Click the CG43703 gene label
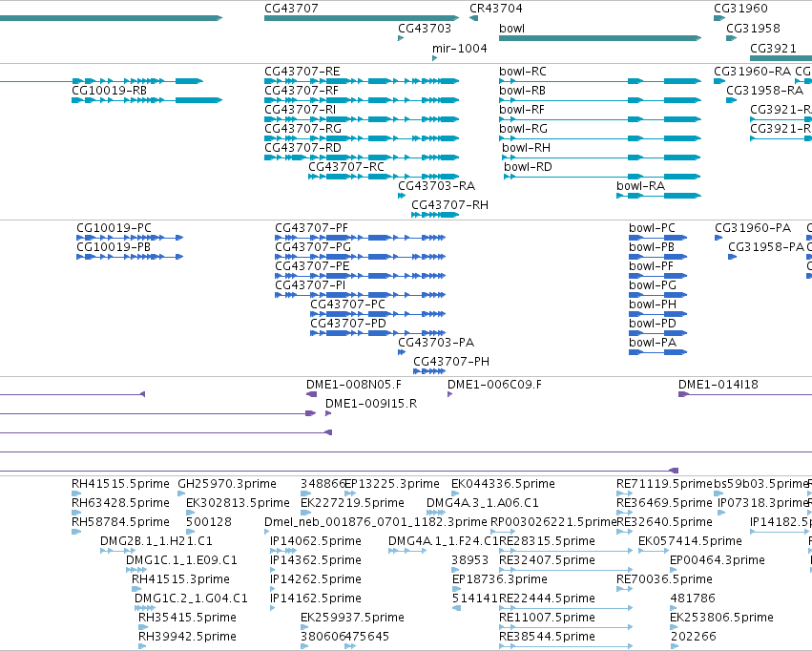 (424, 29)
